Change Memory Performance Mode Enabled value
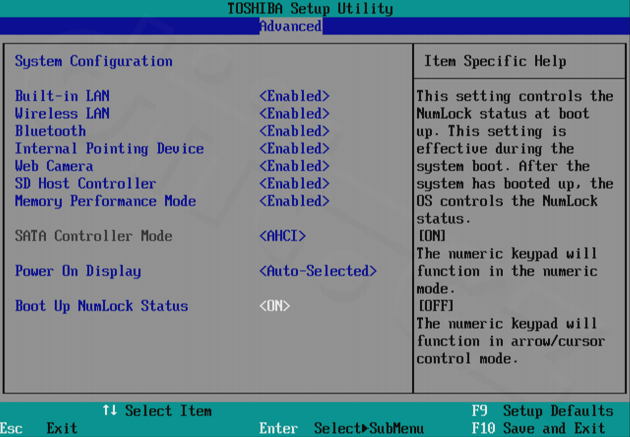This screenshot has width=630, height=437. click(294, 201)
